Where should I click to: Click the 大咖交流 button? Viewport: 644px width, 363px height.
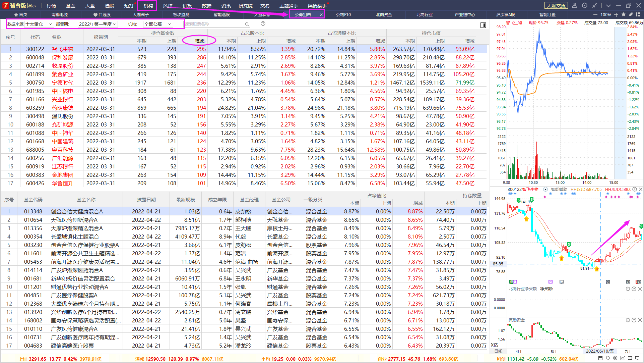pyautogui.click(x=556, y=6)
